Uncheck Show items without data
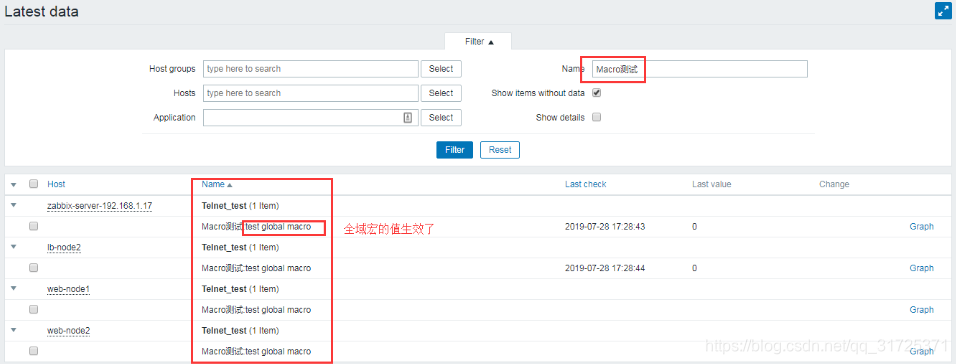 coord(597,93)
